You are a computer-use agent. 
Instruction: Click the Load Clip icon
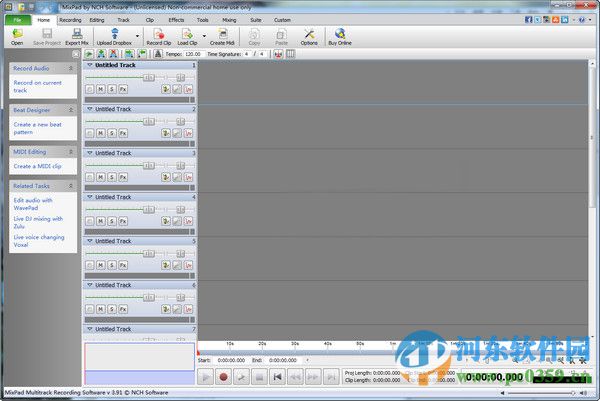[x=187, y=37]
